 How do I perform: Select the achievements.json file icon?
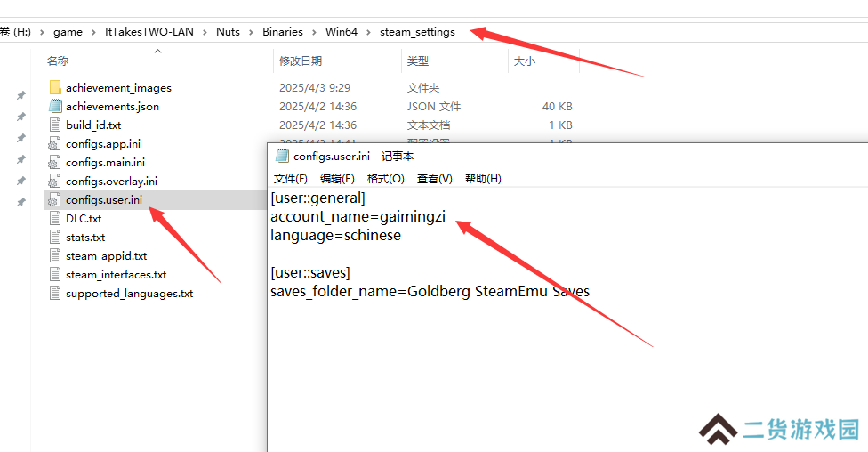pos(55,106)
